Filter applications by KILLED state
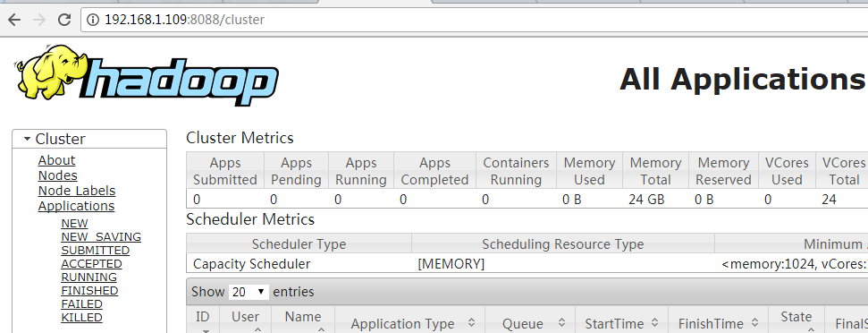This screenshot has height=333, width=868. pyautogui.click(x=82, y=318)
